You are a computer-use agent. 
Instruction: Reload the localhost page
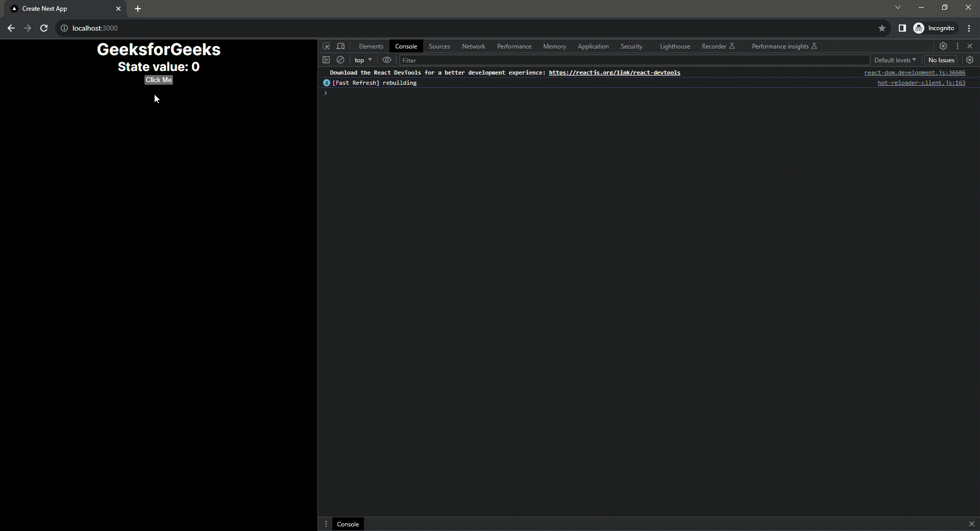coord(44,28)
